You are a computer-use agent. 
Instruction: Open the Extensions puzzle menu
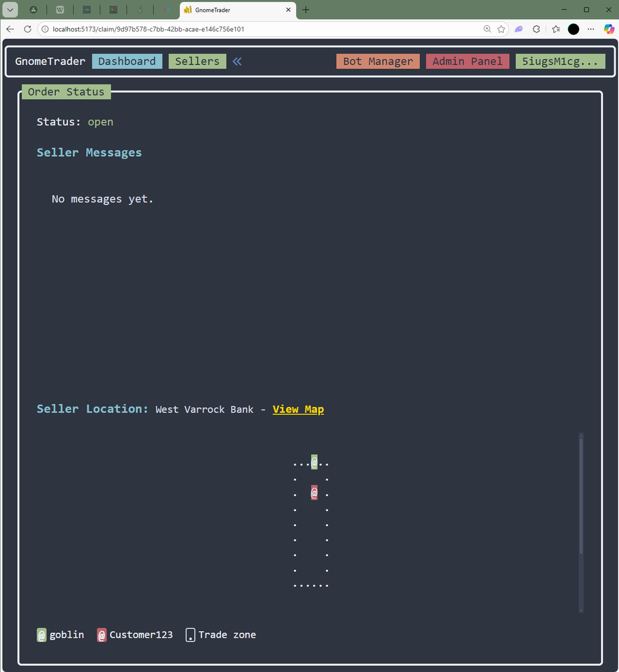pyautogui.click(x=537, y=29)
